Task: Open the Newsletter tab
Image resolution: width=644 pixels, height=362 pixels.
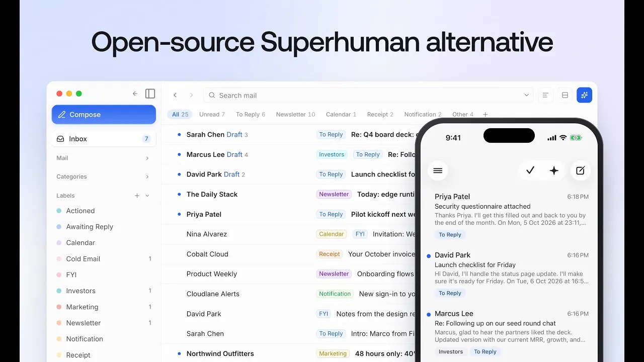Action: click(295, 115)
